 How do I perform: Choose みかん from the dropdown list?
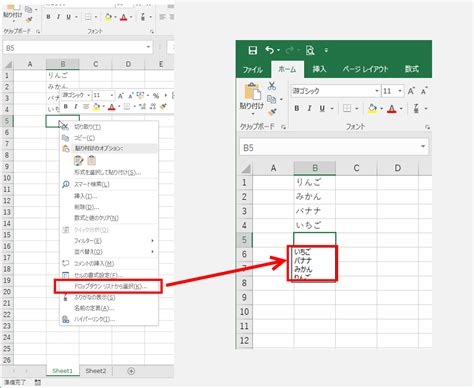click(303, 269)
